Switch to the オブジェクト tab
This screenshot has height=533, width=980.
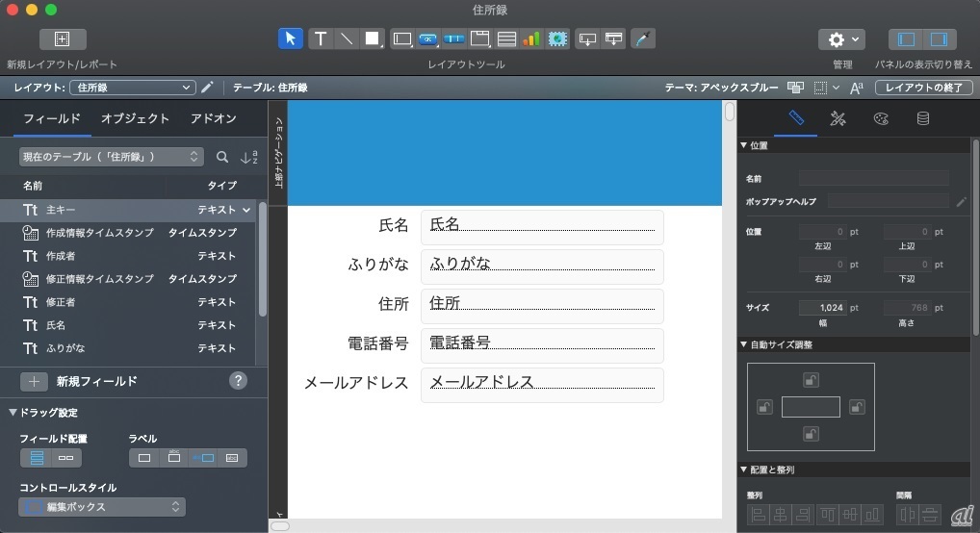point(135,118)
